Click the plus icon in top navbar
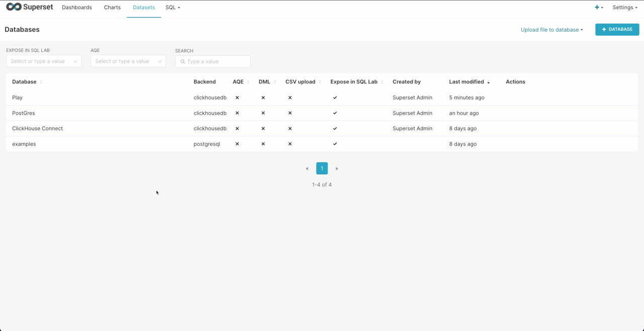 597,8
